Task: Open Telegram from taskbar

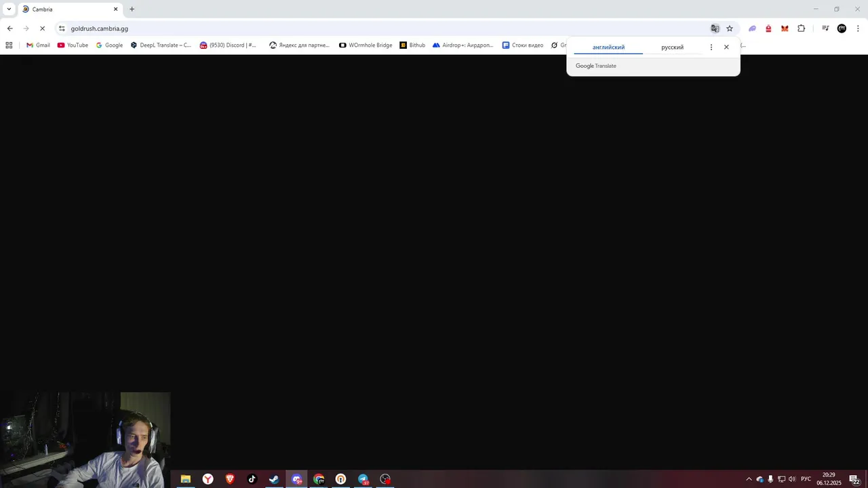Action: (363, 479)
